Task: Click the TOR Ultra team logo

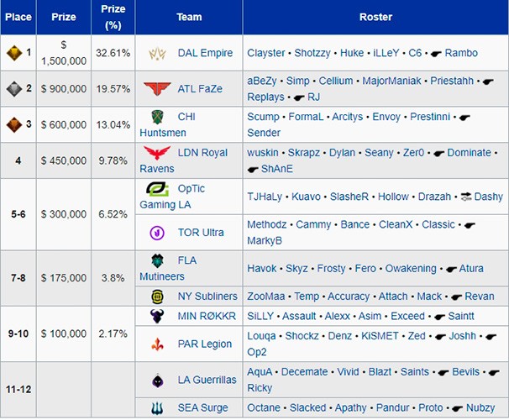Action: point(157,233)
